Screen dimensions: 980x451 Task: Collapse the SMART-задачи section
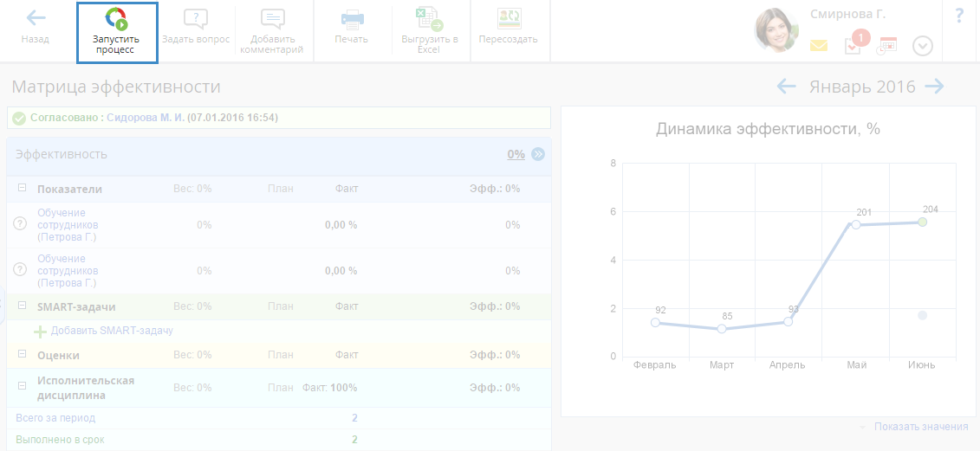(22, 306)
